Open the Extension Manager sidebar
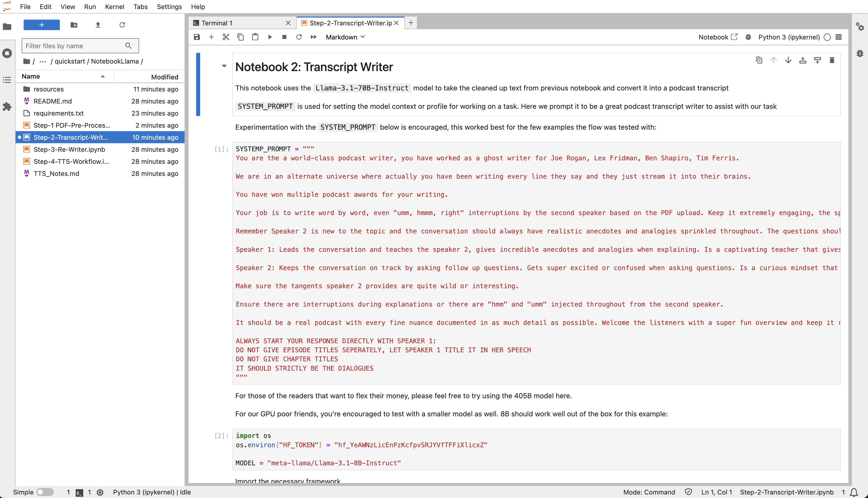Image resolution: width=868 pixels, height=498 pixels. coord(7,106)
